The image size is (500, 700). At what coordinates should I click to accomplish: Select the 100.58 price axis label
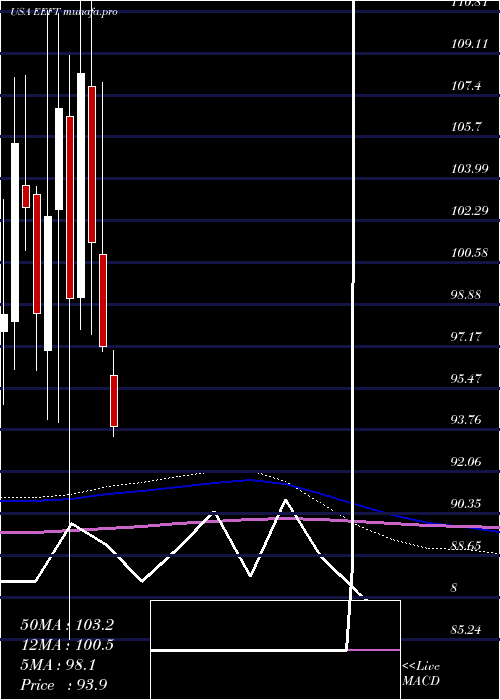(x=469, y=253)
